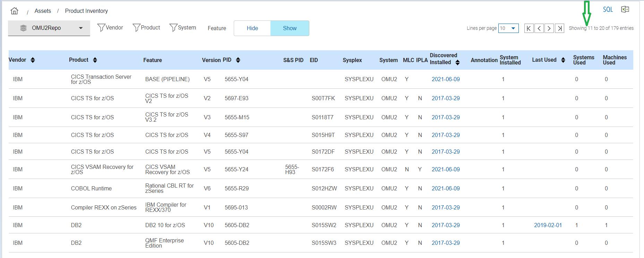The width and height of the screenshot is (644, 258).
Task: Go to previous page of entries
Action: coord(539,28)
